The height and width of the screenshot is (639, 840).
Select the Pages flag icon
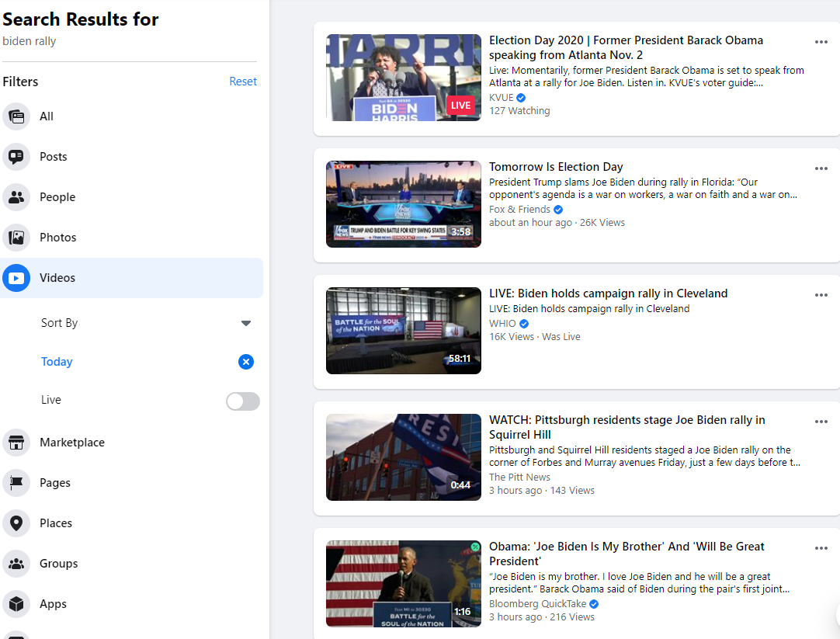pos(16,483)
